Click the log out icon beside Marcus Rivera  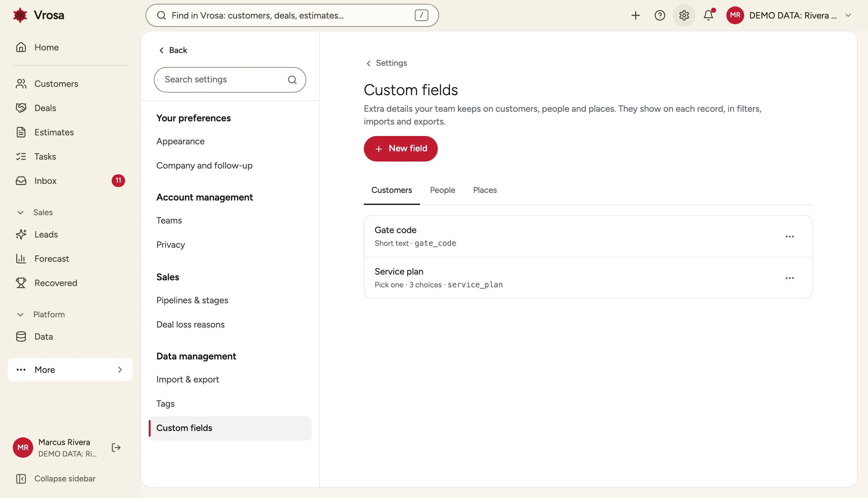116,448
